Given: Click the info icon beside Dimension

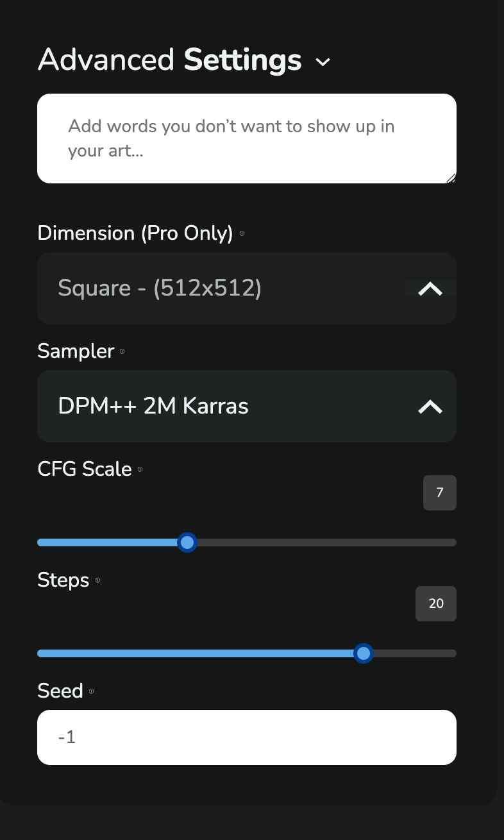Looking at the screenshot, I should [x=242, y=234].
